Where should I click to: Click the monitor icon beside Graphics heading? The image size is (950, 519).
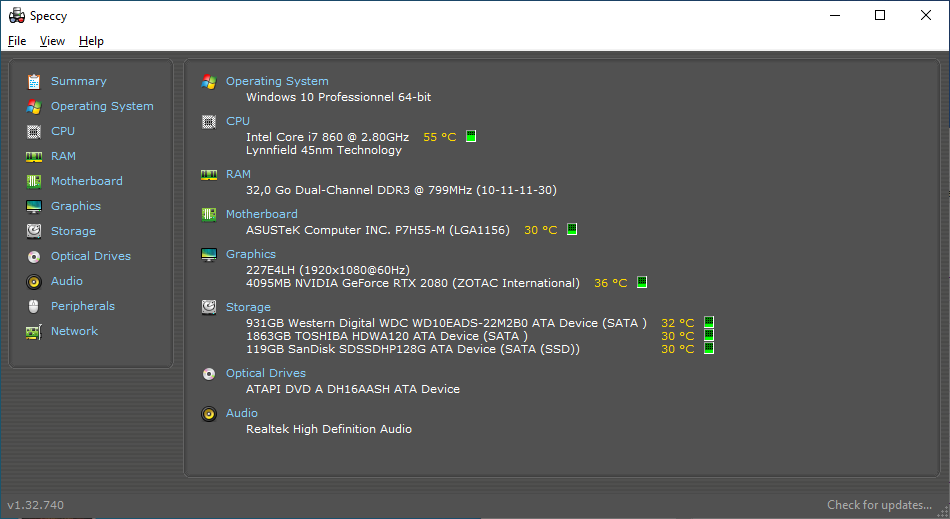tap(209, 254)
